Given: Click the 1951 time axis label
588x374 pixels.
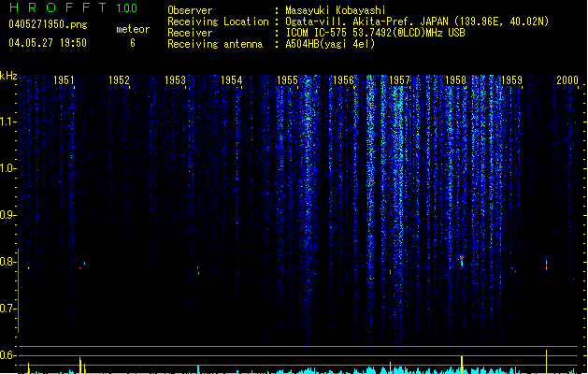Looking at the screenshot, I should [x=64, y=79].
